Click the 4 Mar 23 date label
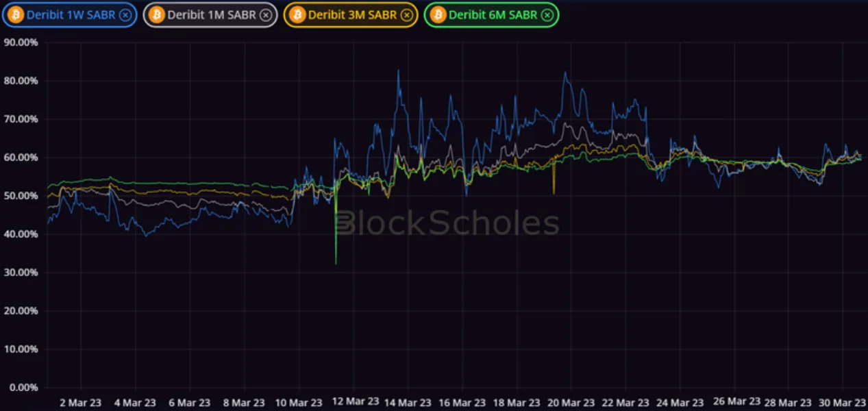The width and height of the screenshot is (868, 411). tap(135, 402)
